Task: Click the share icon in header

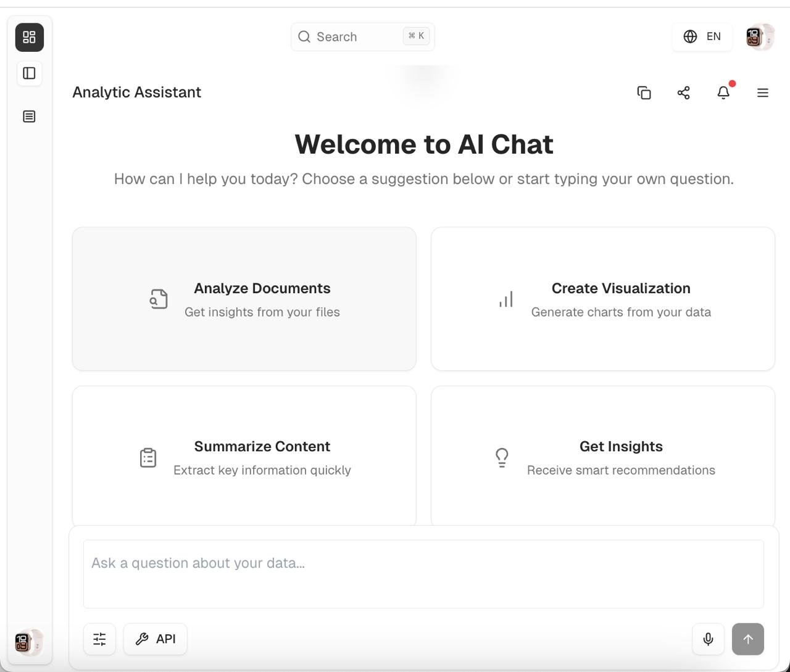Action: pos(683,93)
